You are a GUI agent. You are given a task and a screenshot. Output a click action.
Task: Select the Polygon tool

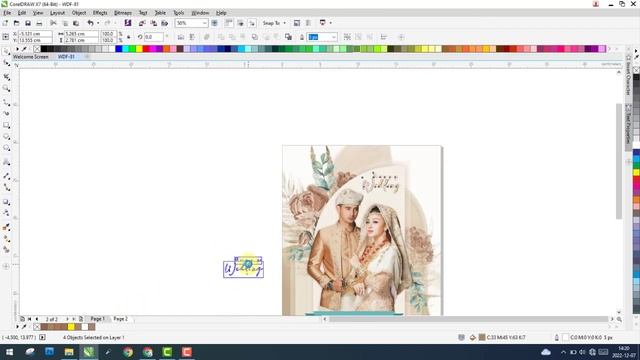6,148
